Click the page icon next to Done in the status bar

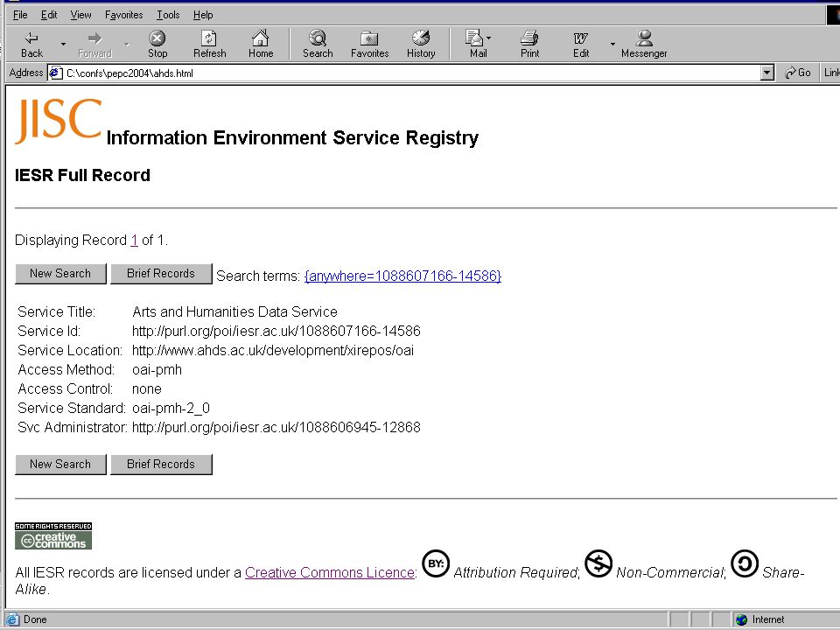12,619
